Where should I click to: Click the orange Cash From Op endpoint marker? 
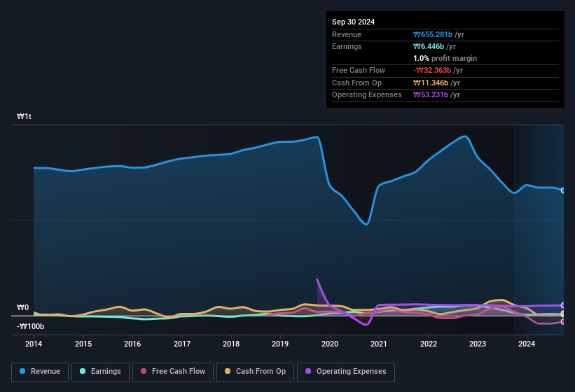[x=563, y=314]
